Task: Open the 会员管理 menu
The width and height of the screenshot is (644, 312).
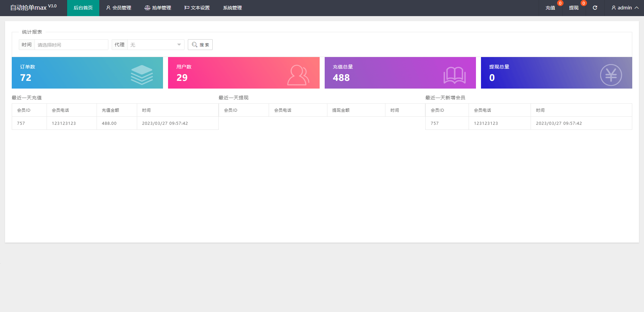Action: click(x=119, y=8)
